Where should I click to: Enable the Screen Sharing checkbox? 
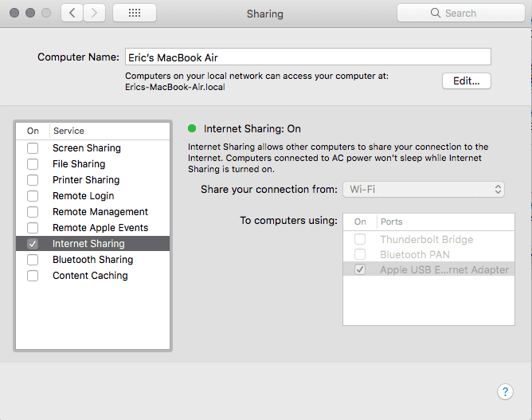tap(33, 148)
